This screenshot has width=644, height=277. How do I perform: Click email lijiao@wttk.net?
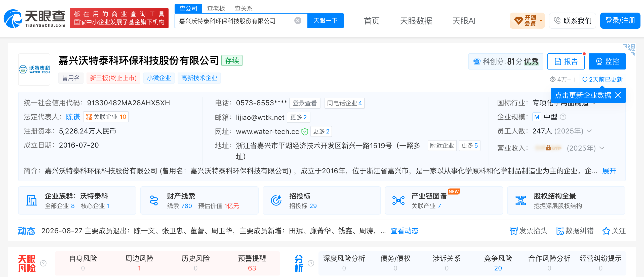[260, 117]
